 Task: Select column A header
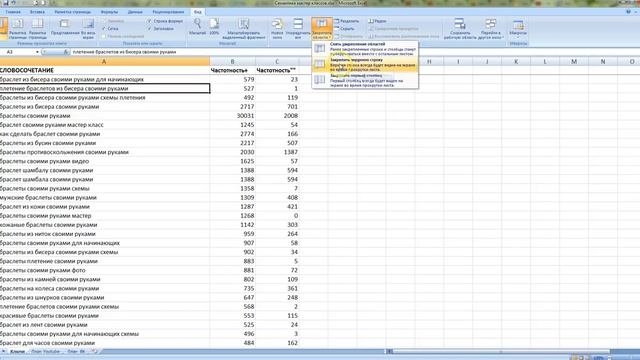tap(104, 62)
